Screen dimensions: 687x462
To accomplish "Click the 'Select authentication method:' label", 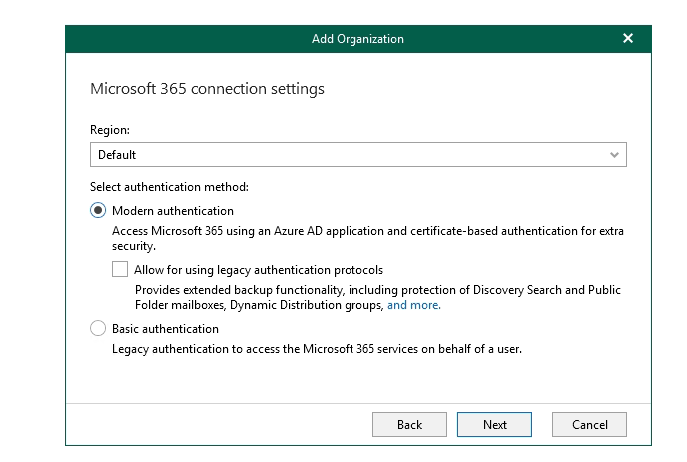I will pos(169,187).
